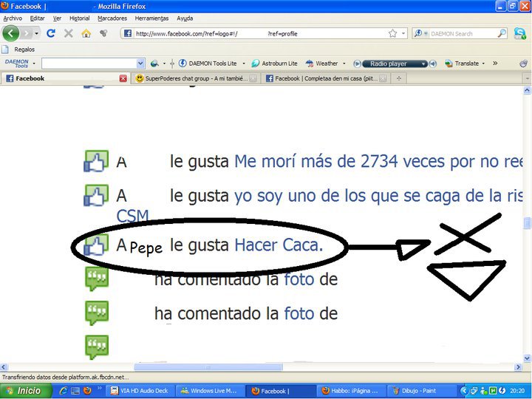Viewport: 532px width, 399px height.
Task: Click the green Back navigation button
Action: pos(11,33)
